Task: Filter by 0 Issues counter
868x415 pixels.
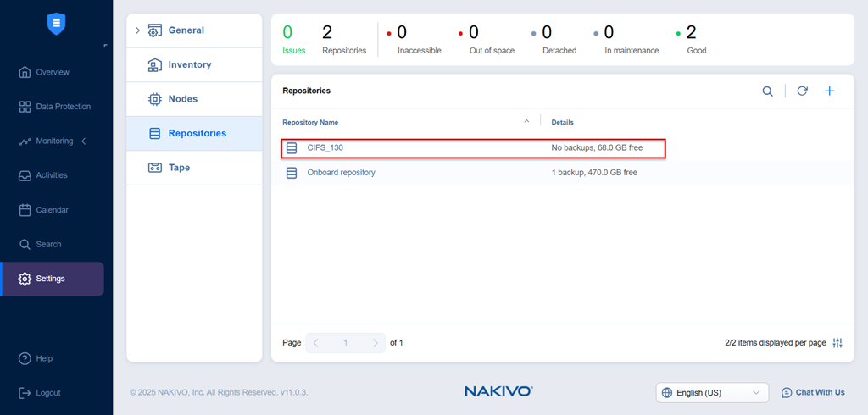Action: (293, 39)
